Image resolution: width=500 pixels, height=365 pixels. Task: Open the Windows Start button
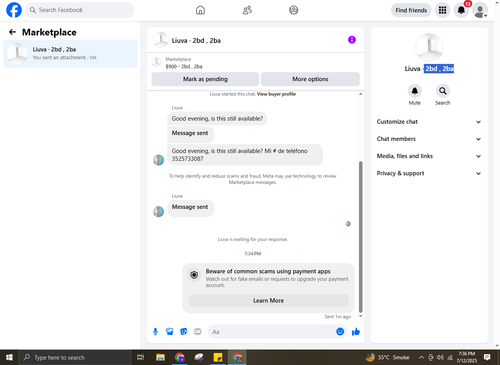pos(9,357)
